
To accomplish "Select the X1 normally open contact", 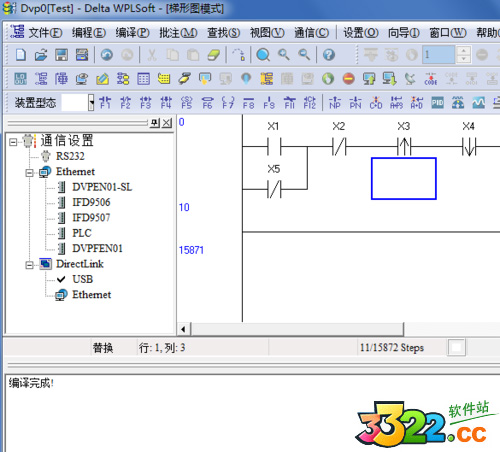I will tap(274, 147).
